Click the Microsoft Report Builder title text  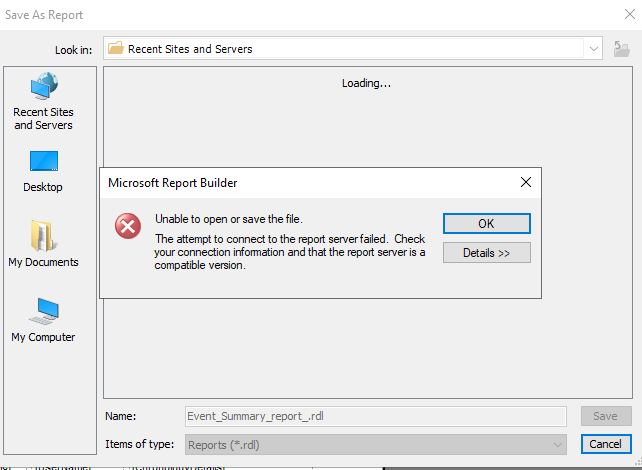[x=172, y=183]
